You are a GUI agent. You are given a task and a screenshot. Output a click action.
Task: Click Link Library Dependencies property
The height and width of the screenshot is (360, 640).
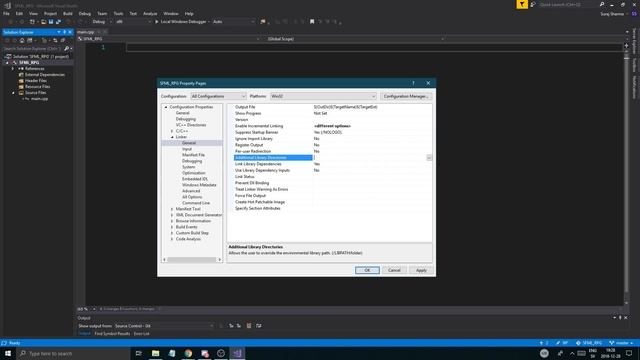pos(332,164)
